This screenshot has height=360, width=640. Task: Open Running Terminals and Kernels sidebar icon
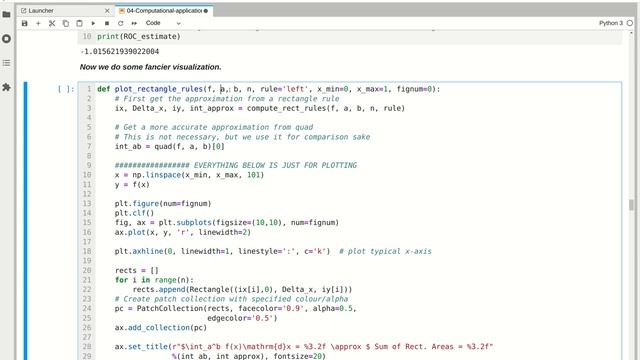7,39
